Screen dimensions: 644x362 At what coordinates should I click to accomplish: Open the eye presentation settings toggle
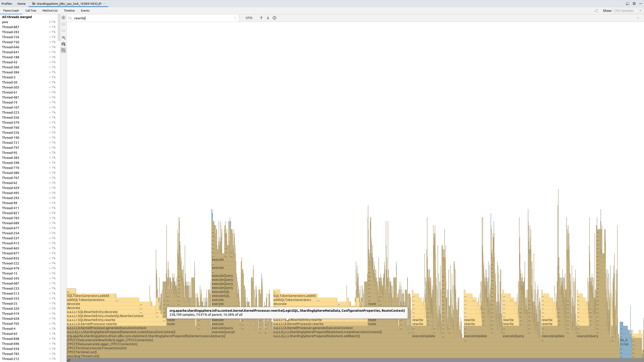click(x=63, y=37)
